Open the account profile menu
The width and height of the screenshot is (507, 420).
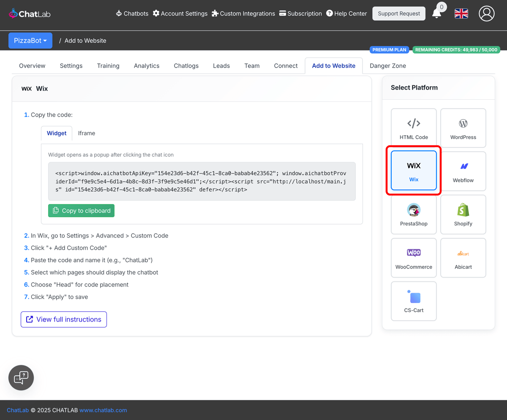click(x=486, y=13)
